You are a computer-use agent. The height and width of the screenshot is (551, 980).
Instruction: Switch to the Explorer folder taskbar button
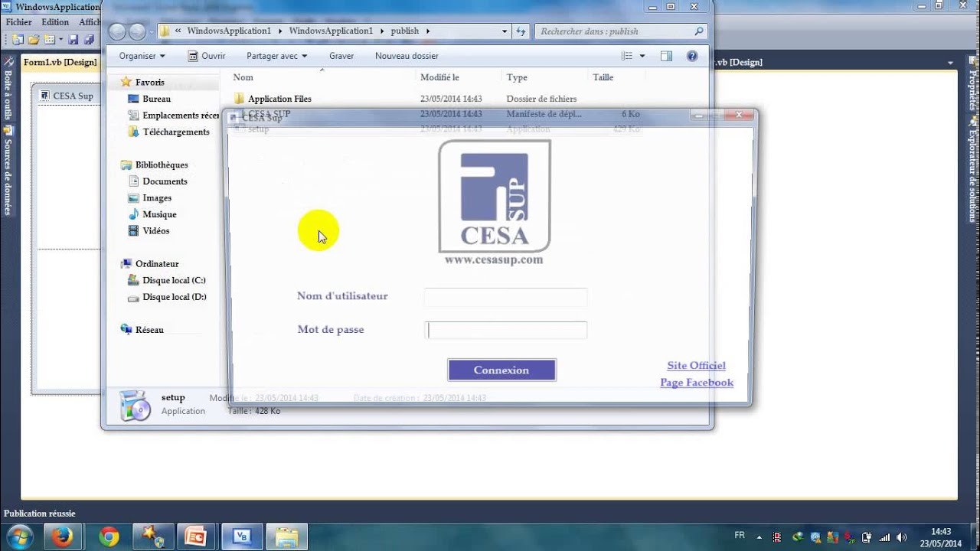[286, 536]
